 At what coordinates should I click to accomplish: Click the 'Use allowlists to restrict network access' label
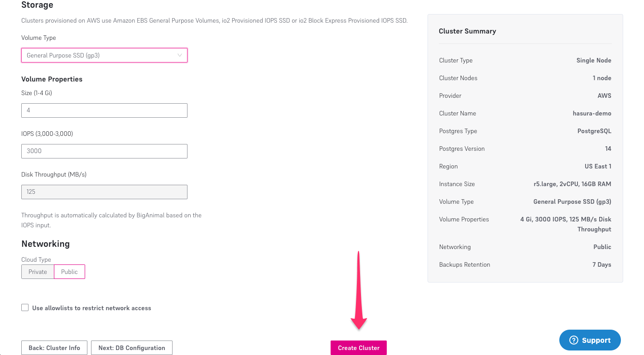pyautogui.click(x=91, y=308)
